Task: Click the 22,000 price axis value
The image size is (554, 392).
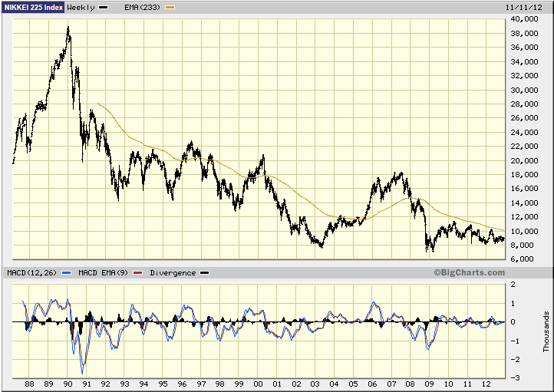Action: pos(525,147)
